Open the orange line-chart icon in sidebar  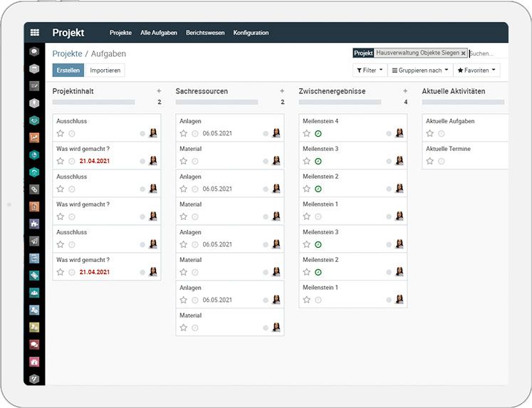coord(34,137)
